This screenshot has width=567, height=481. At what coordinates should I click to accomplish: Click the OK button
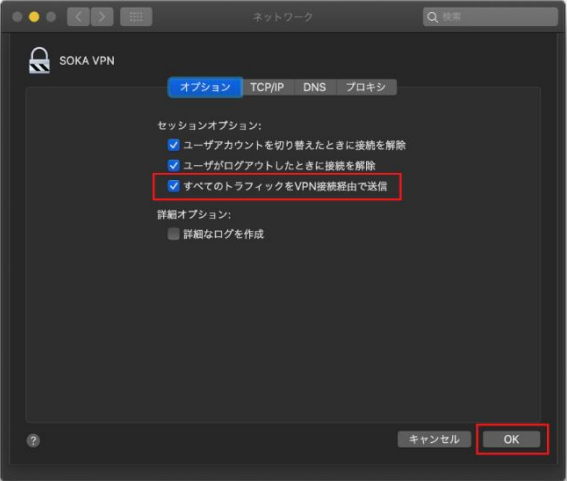tap(511, 439)
